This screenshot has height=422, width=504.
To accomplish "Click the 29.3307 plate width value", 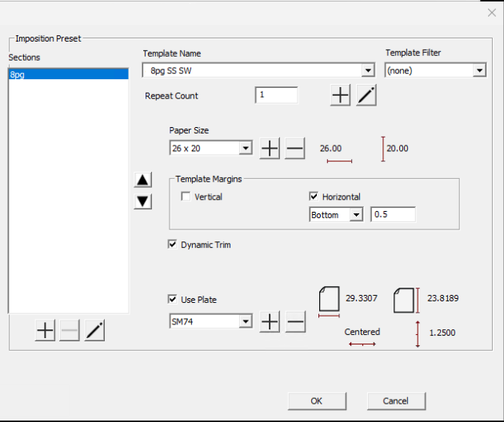I will pos(362,298).
